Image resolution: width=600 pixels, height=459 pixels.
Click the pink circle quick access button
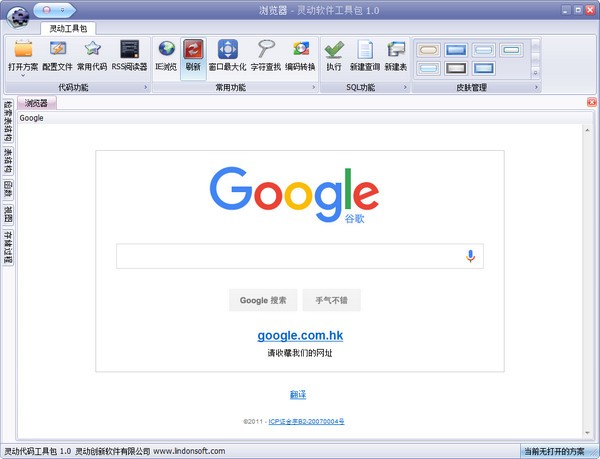[x=47, y=10]
